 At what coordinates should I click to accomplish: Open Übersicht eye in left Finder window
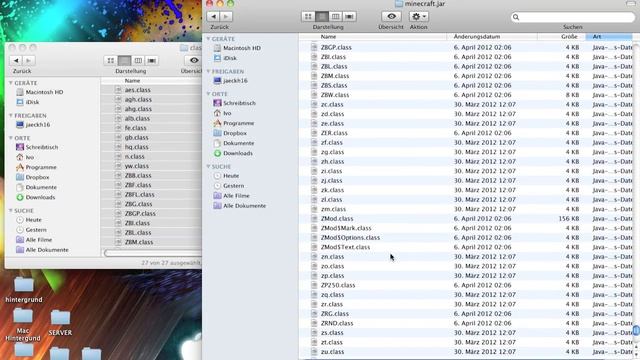coord(193,60)
